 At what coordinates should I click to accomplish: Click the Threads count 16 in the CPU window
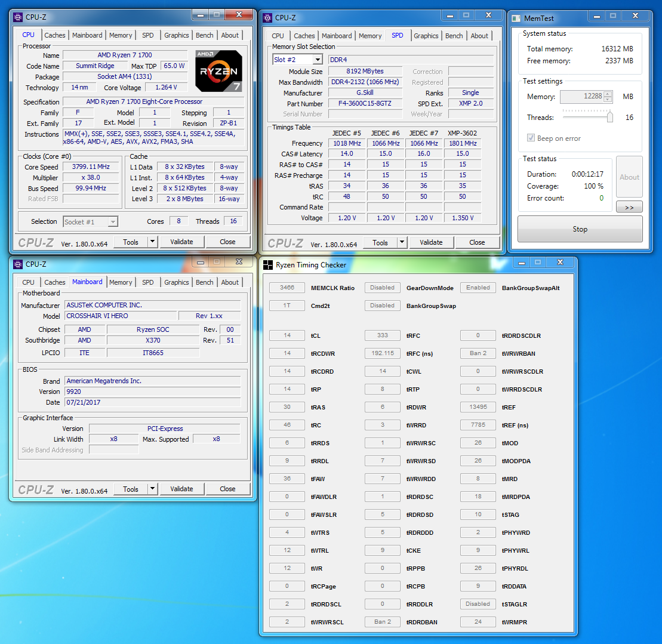233,221
